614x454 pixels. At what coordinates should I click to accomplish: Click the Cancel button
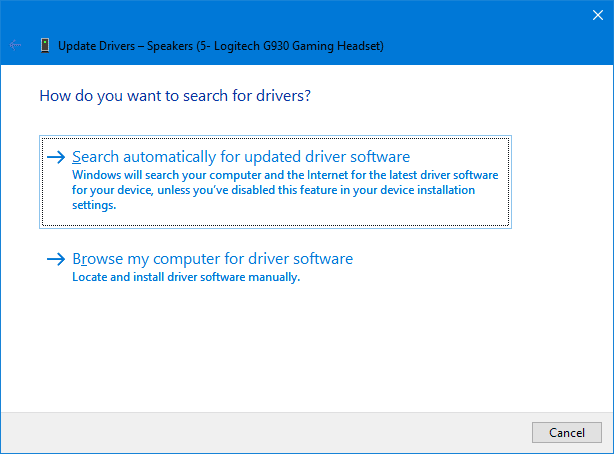[567, 432]
